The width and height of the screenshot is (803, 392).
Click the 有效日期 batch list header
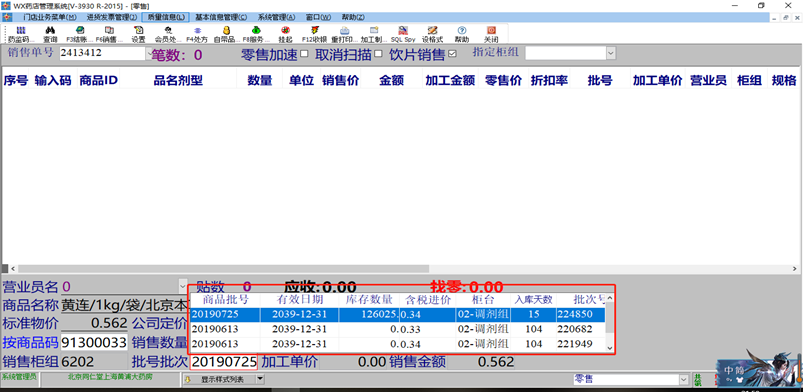(x=300, y=300)
